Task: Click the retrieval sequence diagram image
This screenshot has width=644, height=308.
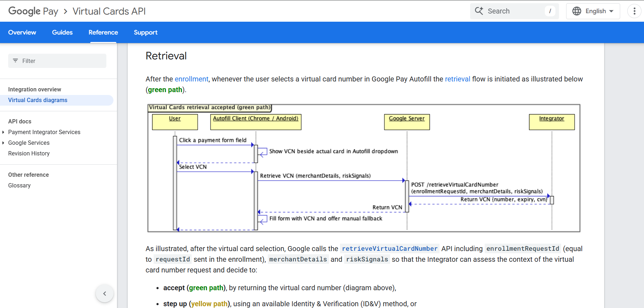Action: coord(364,168)
